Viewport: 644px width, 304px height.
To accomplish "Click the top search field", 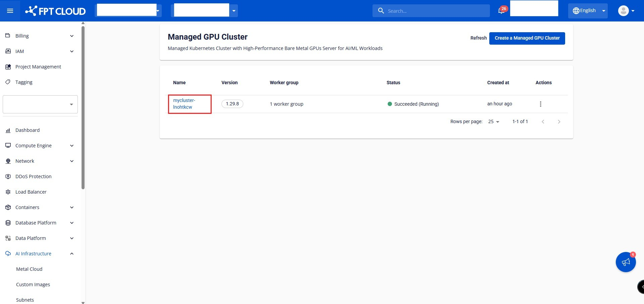I will tap(431, 11).
